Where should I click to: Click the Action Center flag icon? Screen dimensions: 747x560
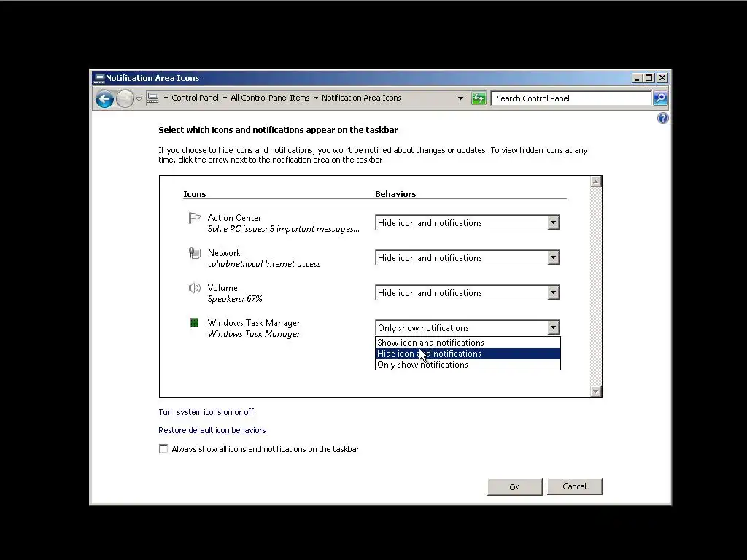pos(194,218)
